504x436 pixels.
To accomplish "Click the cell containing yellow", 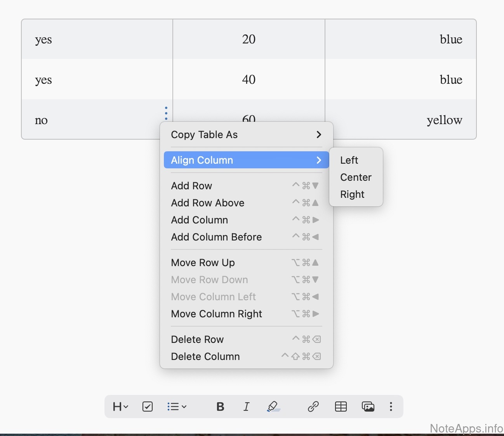I will tap(444, 120).
